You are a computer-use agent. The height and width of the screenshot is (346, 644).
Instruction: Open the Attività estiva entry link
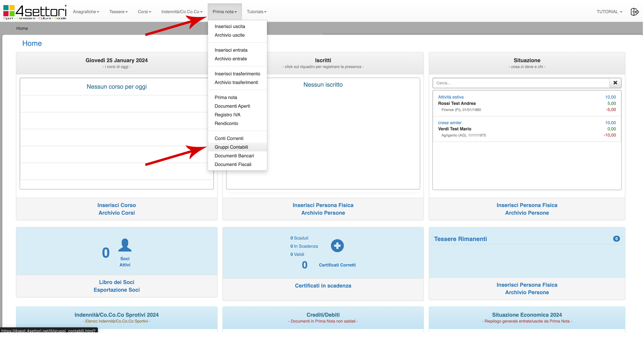[450, 97]
